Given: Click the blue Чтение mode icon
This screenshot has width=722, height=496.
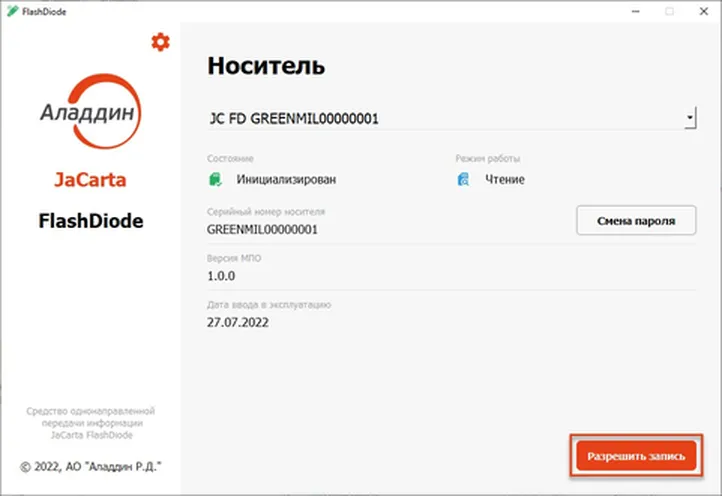Looking at the screenshot, I should pyautogui.click(x=463, y=179).
